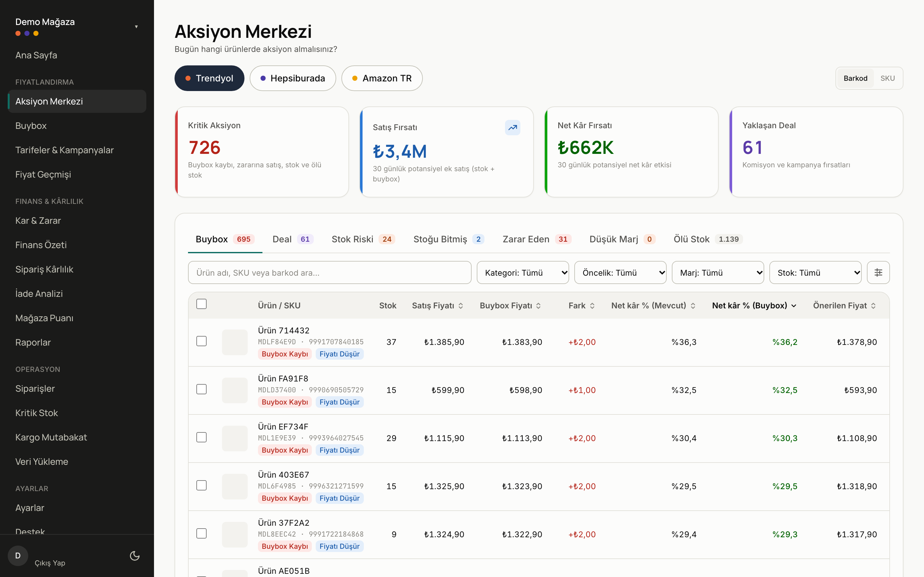The image size is (924, 577).
Task: Select the checkbox for Ürün 714432
Action: (201, 341)
